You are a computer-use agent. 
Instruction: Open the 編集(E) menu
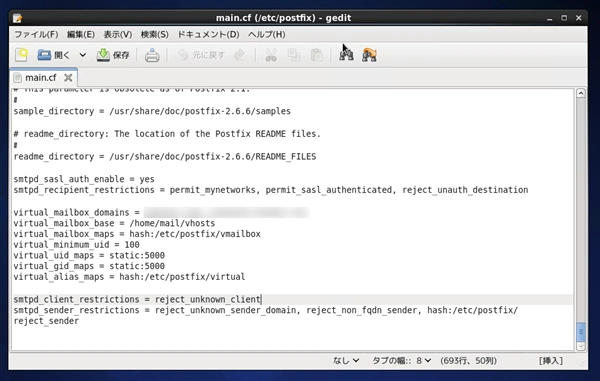(x=81, y=34)
